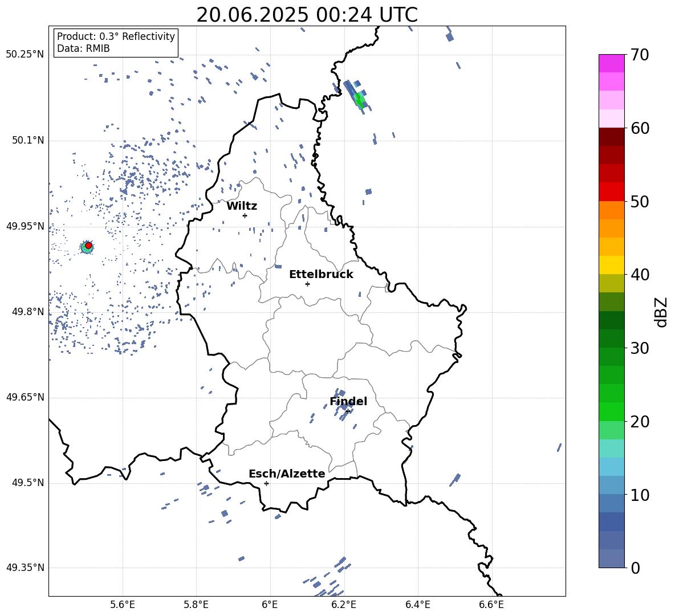Click the 49.65°N latitude label
This screenshot has height=616, width=675.
point(25,397)
